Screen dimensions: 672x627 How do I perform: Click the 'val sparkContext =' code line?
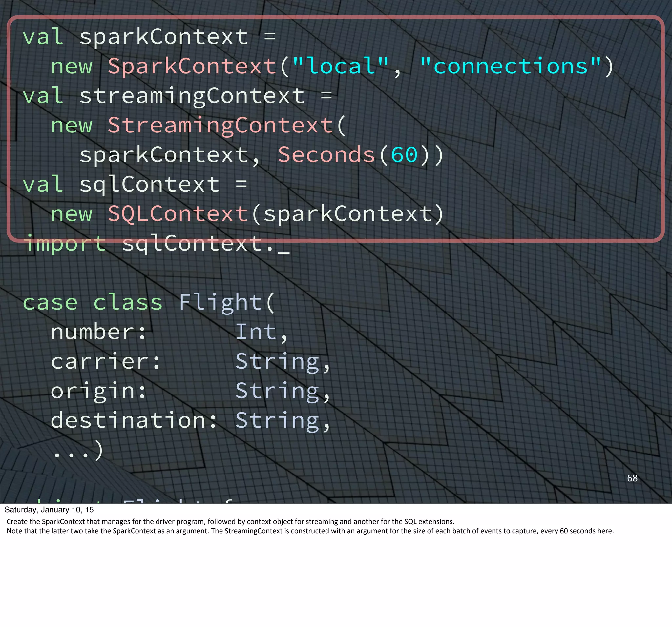pos(149,36)
